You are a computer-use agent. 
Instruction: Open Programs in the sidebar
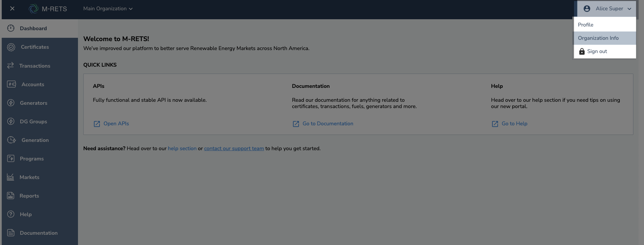pos(40,158)
